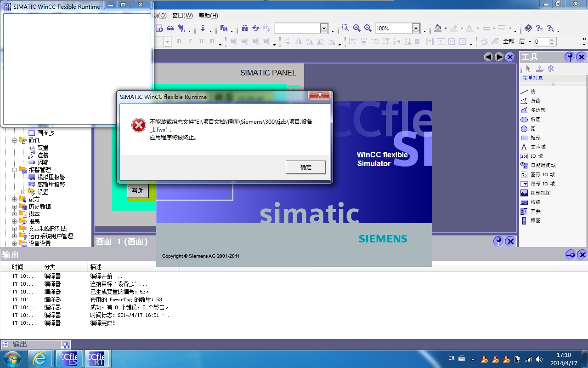Select 连接 in the project tree

[x=43, y=155]
